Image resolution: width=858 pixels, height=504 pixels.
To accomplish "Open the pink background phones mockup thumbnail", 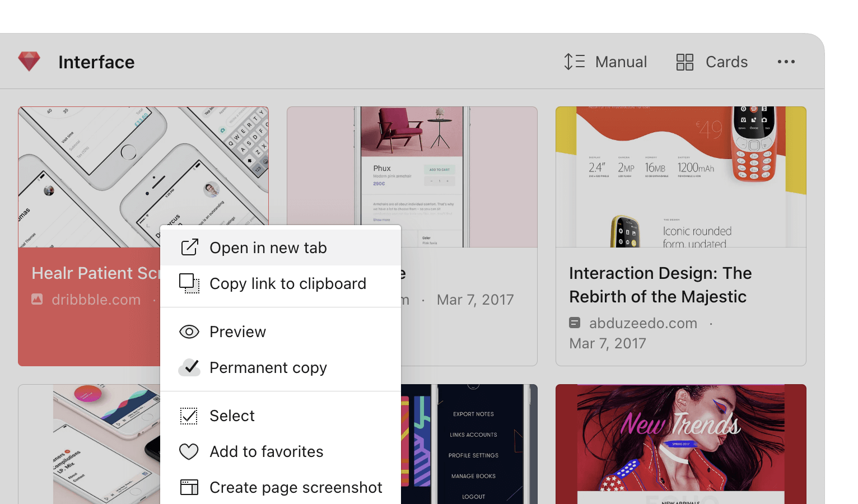I will (90, 444).
